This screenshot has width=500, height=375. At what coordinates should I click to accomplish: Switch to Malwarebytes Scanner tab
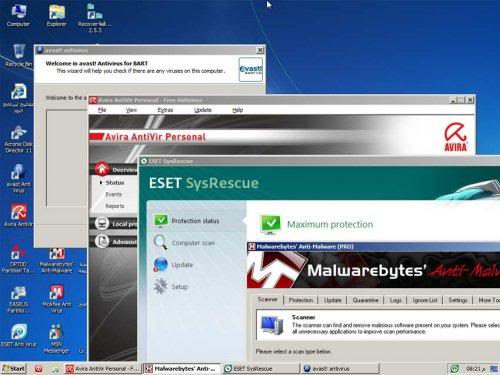pyautogui.click(x=268, y=299)
